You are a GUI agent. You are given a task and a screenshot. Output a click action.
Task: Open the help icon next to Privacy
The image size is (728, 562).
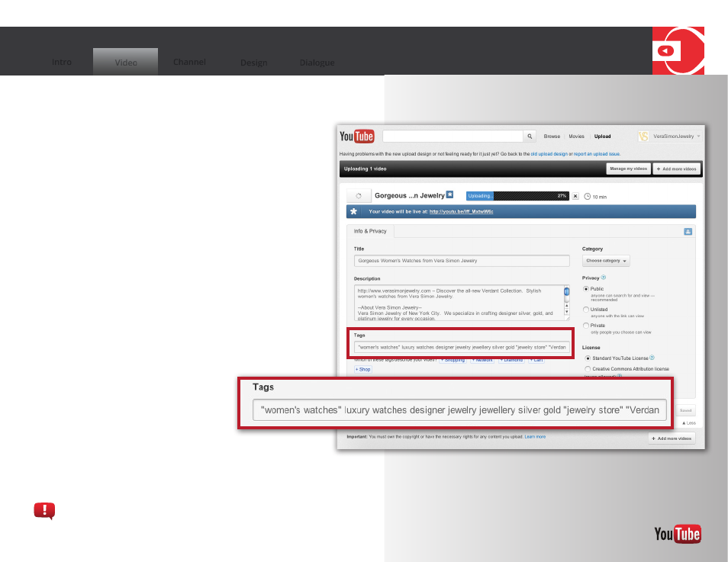pyautogui.click(x=603, y=278)
